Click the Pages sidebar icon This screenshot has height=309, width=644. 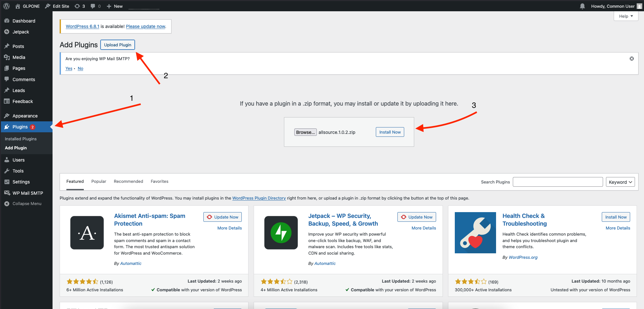(x=7, y=68)
